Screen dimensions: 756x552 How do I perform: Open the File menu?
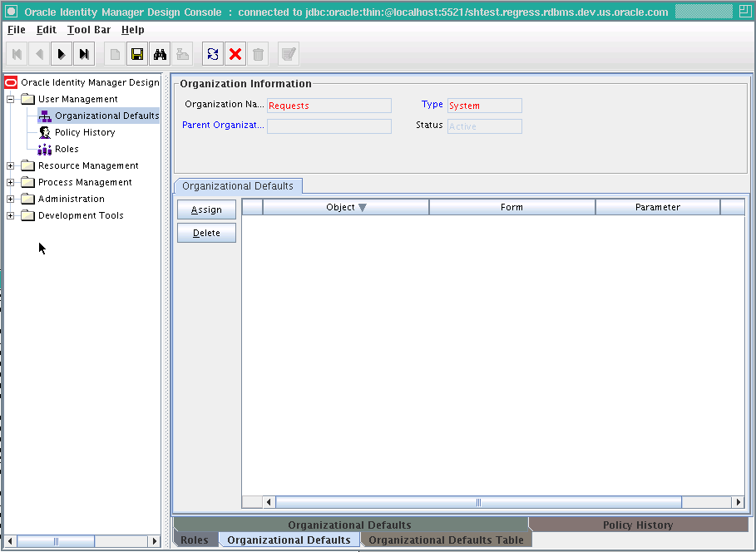click(x=16, y=29)
